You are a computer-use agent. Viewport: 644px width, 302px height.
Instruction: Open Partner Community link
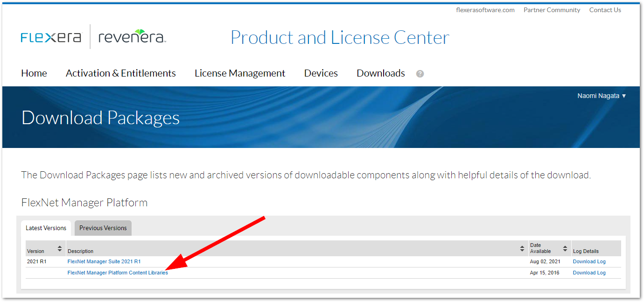pyautogui.click(x=552, y=10)
